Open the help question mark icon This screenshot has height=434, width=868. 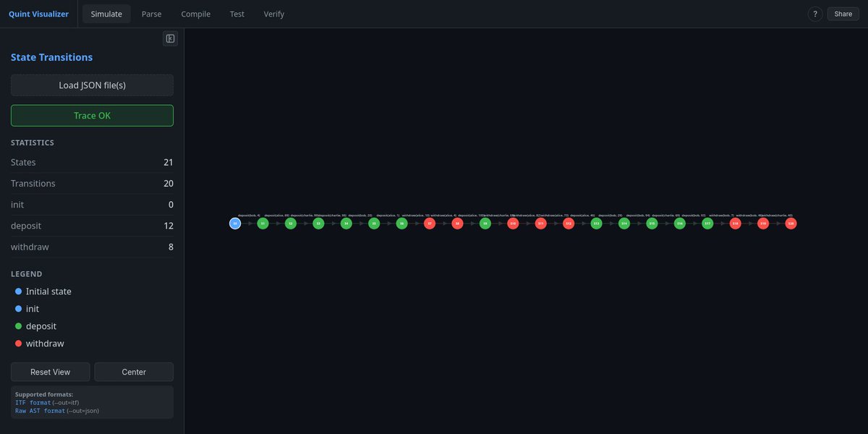point(814,14)
